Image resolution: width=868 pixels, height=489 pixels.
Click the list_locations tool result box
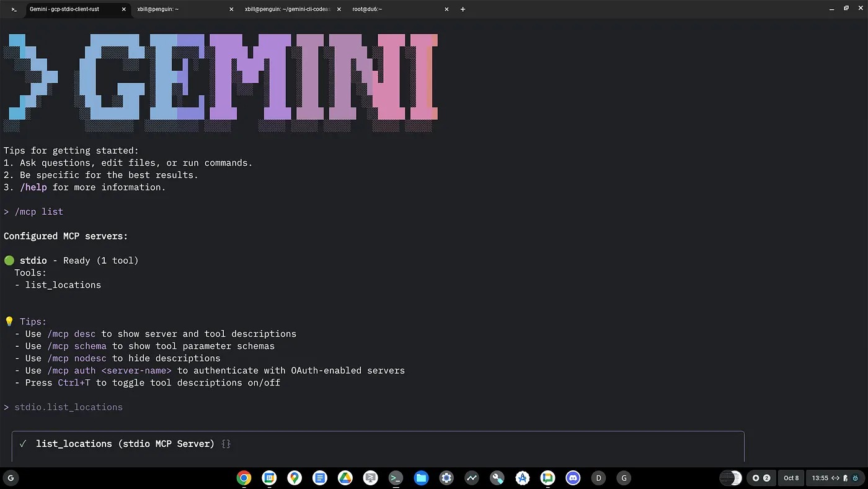pyautogui.click(x=378, y=446)
